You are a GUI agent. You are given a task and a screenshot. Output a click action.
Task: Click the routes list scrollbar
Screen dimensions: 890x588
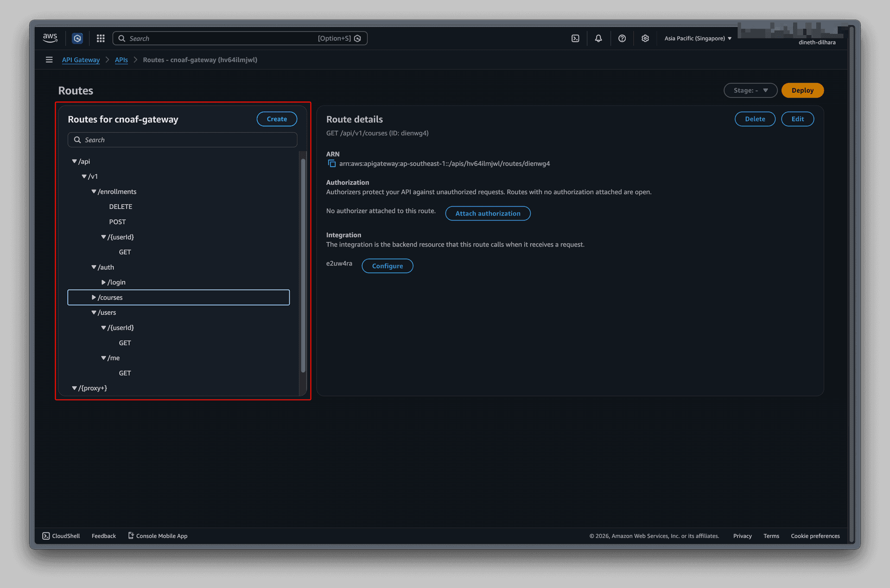click(303, 266)
